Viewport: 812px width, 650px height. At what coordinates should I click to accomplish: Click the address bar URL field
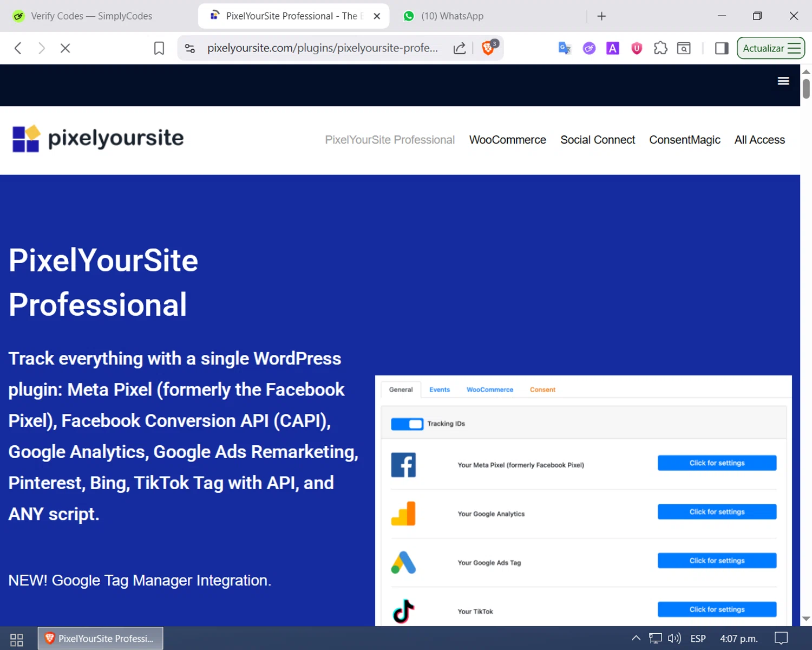pos(323,48)
